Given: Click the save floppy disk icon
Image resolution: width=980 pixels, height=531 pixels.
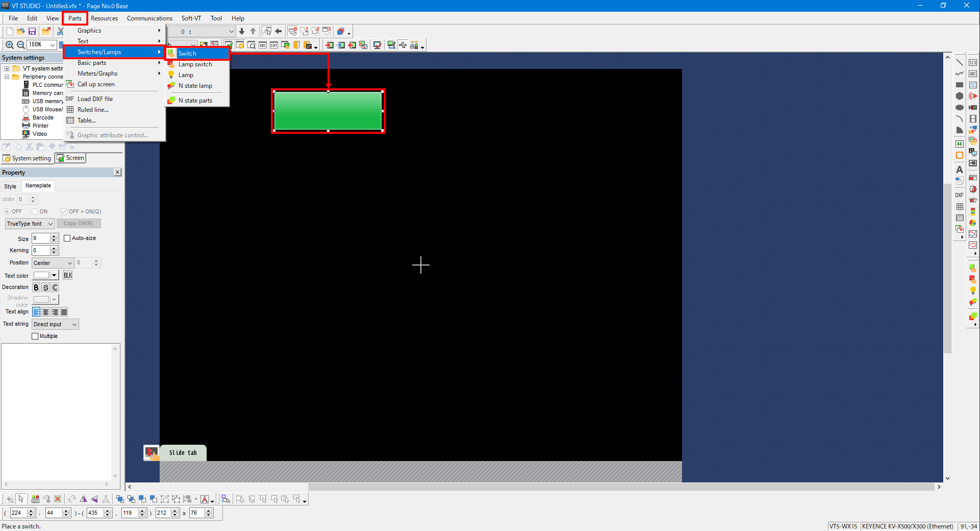Looking at the screenshot, I should click(32, 31).
